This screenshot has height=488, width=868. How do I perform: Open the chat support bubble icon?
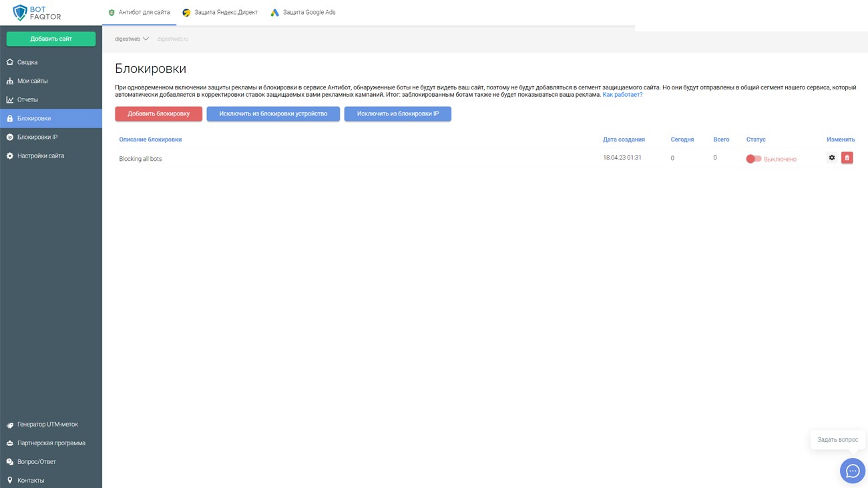[852, 471]
